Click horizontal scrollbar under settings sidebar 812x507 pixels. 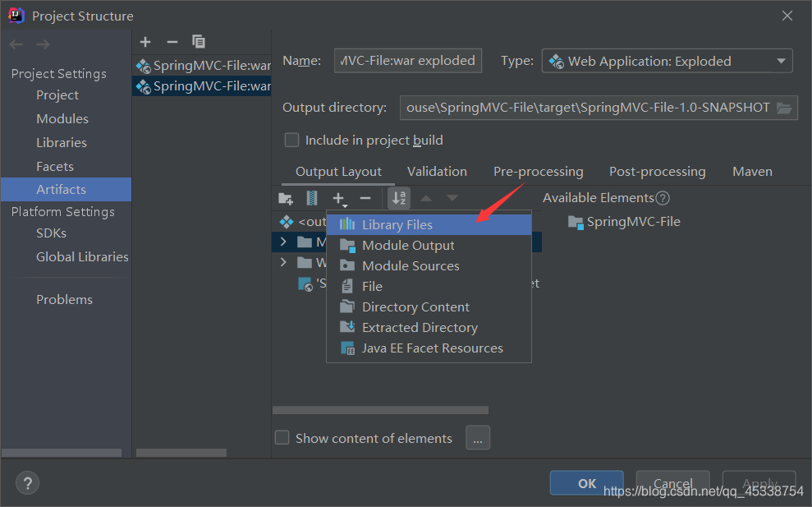point(62,453)
